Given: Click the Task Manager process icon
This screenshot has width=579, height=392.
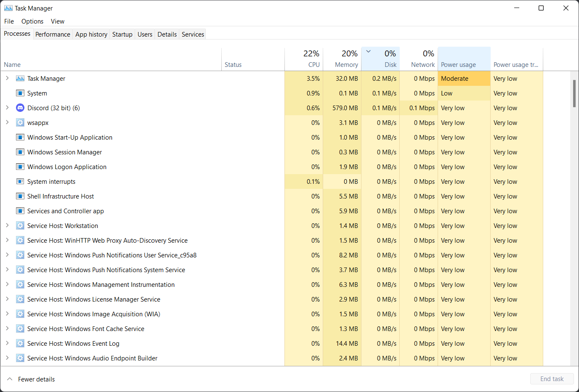Looking at the screenshot, I should click(20, 79).
